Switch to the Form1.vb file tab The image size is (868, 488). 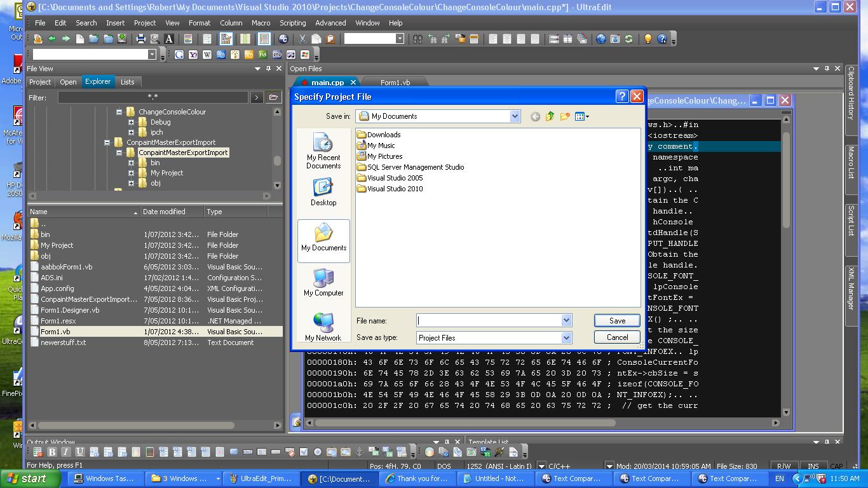pyautogui.click(x=395, y=83)
